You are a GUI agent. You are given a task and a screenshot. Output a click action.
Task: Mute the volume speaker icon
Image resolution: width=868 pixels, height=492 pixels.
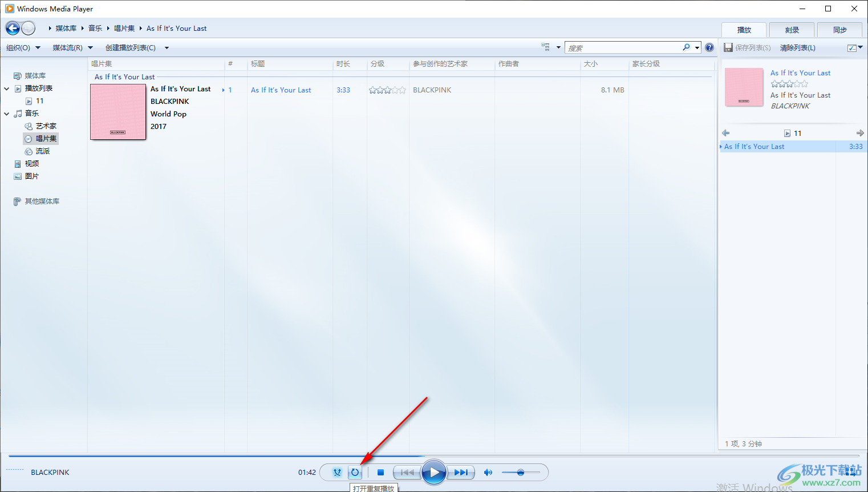488,472
